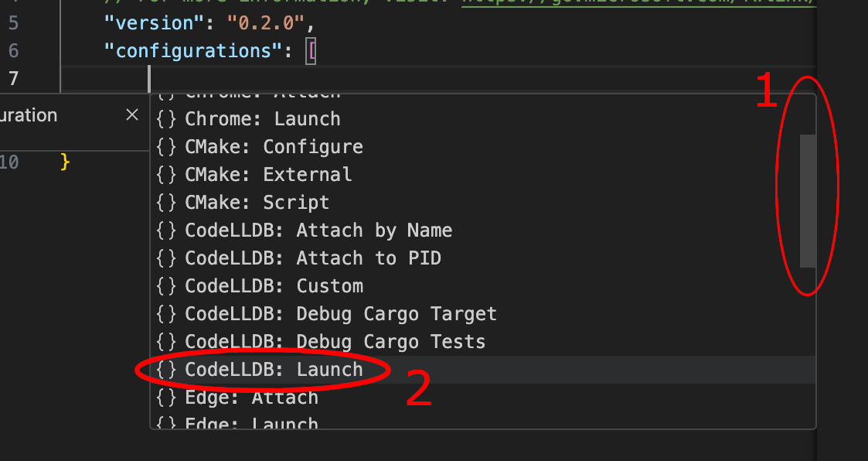Click snippet braces icon beside Chrome: Launch
Image resolution: width=868 pixels, height=461 pixels.
tap(166, 119)
